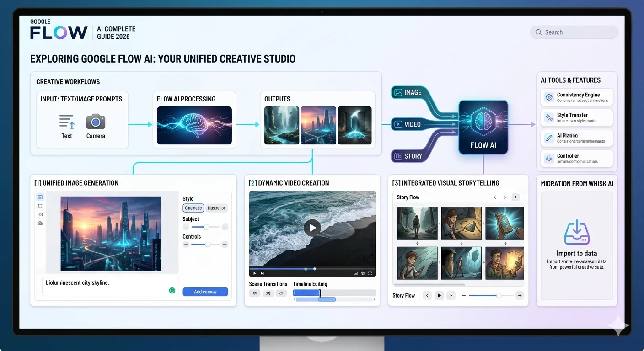
Task: Click the cloud upload icon in the generation sidebar
Action: [40, 223]
